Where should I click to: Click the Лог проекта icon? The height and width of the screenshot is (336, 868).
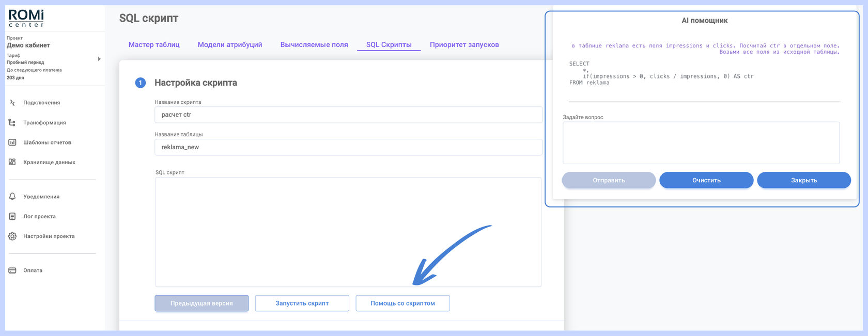pyautogui.click(x=12, y=216)
